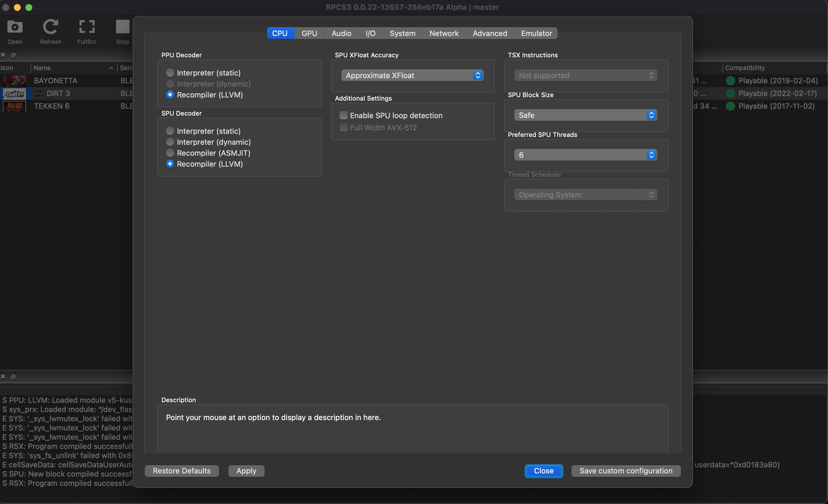Float the game list panel icon
The image size is (828, 504).
[x=13, y=55]
